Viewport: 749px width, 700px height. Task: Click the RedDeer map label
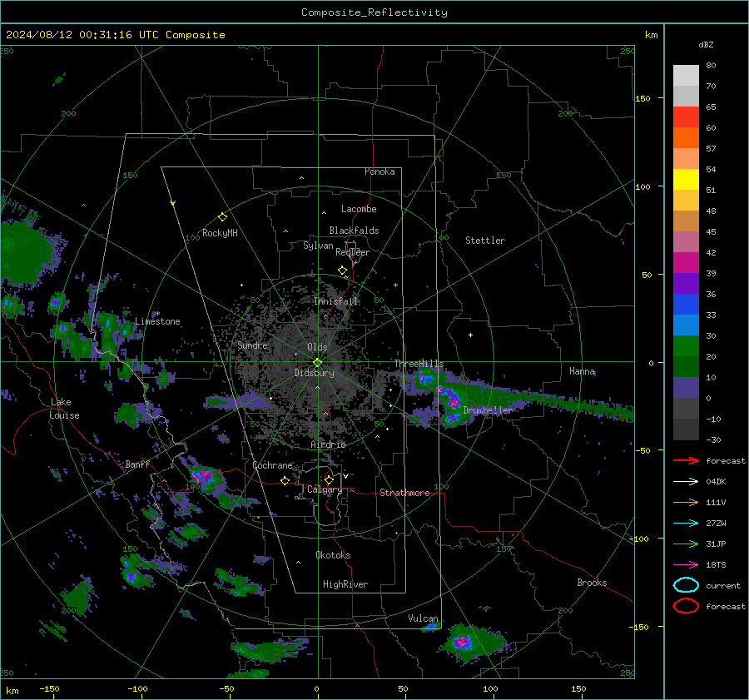353,252
